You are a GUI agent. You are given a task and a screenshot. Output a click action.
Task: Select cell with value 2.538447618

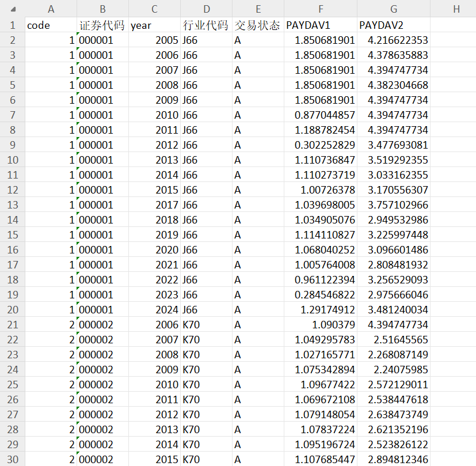click(394, 400)
